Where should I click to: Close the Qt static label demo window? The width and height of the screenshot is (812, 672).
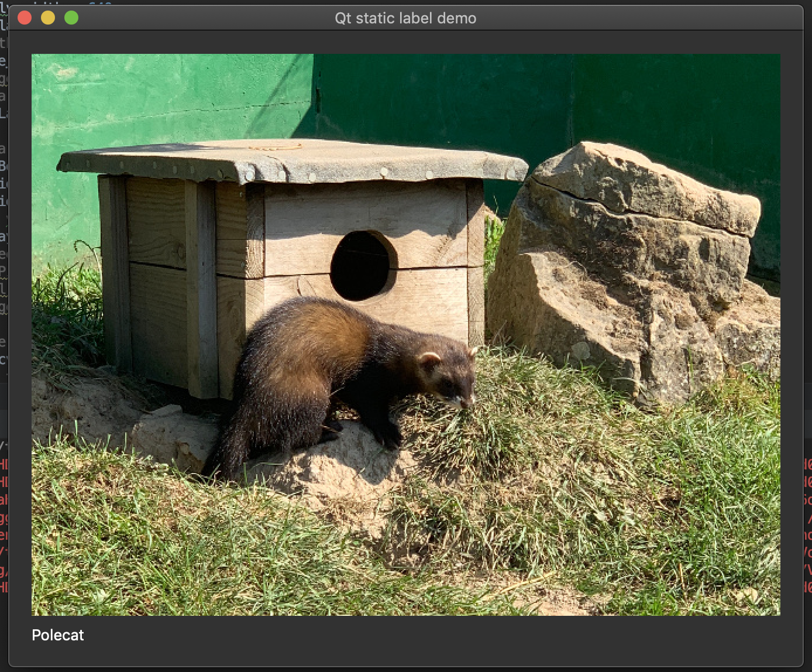click(25, 18)
